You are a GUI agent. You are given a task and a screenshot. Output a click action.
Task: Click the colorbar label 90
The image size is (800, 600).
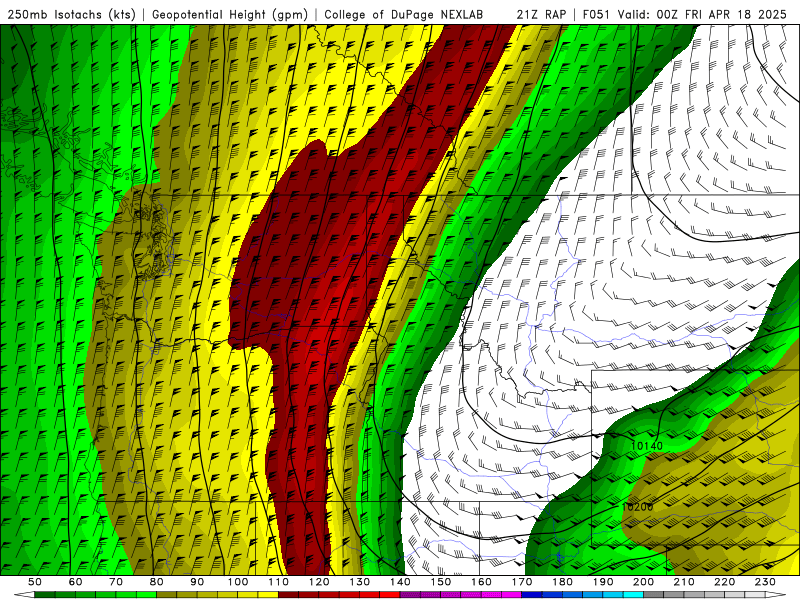pyautogui.click(x=197, y=582)
